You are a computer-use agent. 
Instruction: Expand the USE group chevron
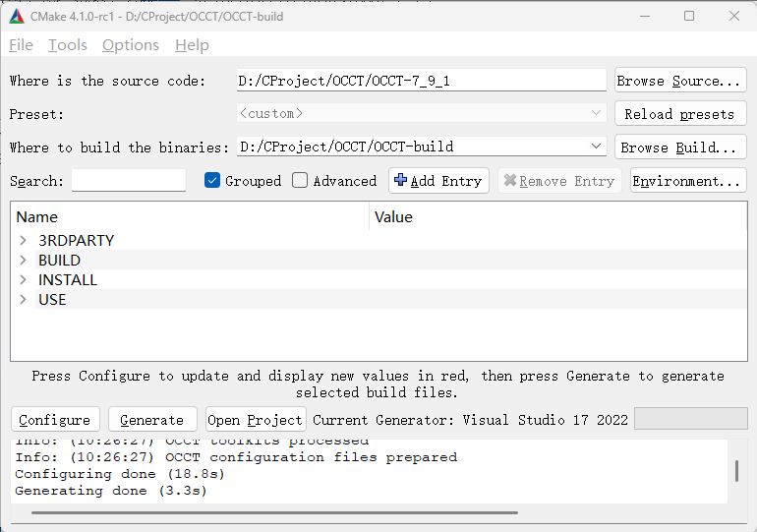[x=23, y=300]
